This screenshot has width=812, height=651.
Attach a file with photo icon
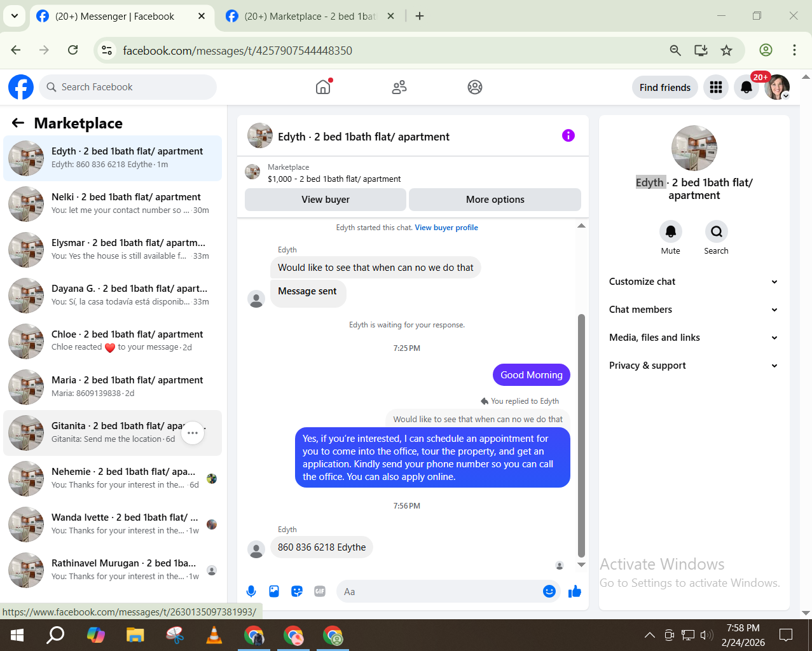click(274, 591)
